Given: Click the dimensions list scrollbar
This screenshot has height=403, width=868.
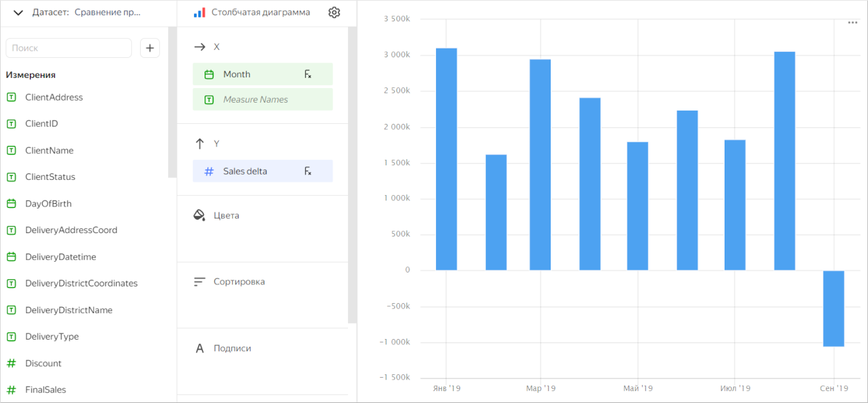Looking at the screenshot, I should tap(172, 100).
